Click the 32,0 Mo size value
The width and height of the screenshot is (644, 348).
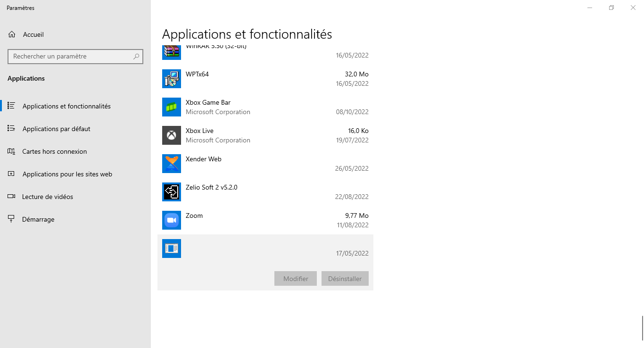[x=357, y=74]
